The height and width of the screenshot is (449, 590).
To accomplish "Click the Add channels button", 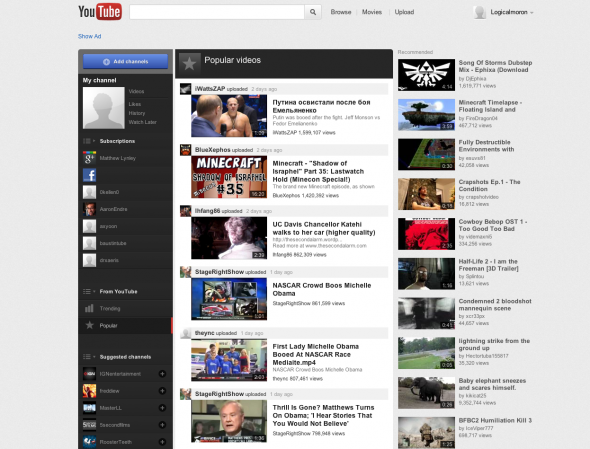I will 125,61.
